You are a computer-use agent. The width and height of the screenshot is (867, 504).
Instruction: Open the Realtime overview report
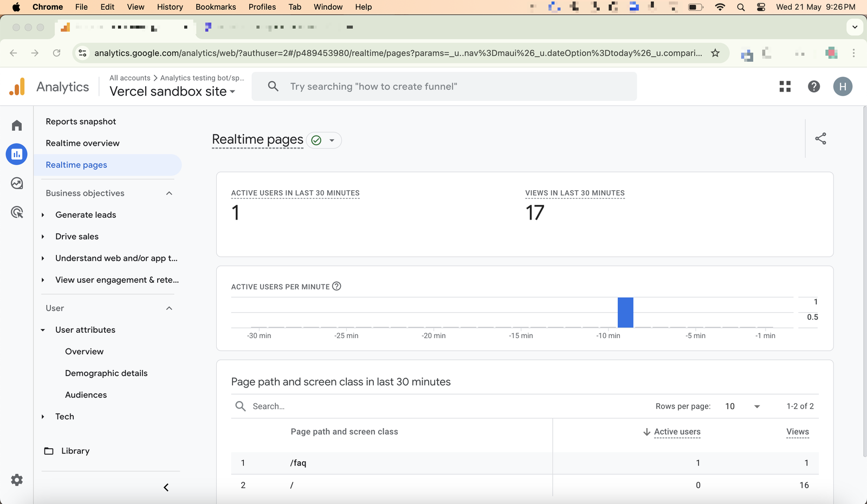(x=82, y=143)
